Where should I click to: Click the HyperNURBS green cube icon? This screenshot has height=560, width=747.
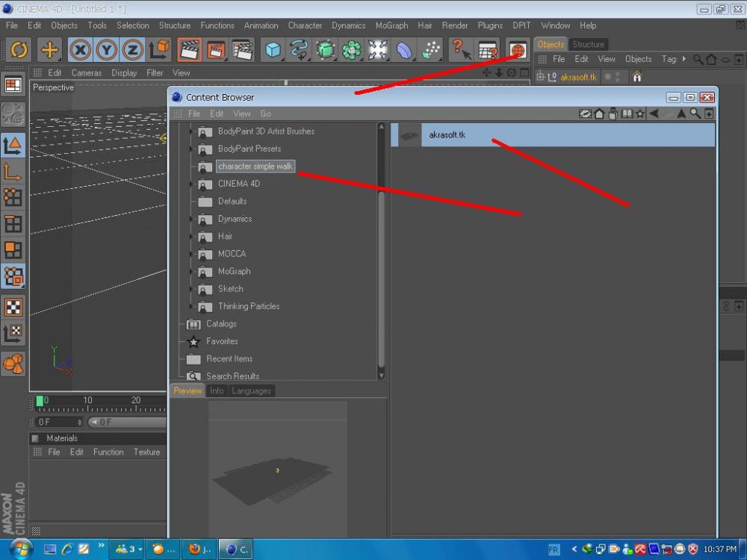pos(326,49)
